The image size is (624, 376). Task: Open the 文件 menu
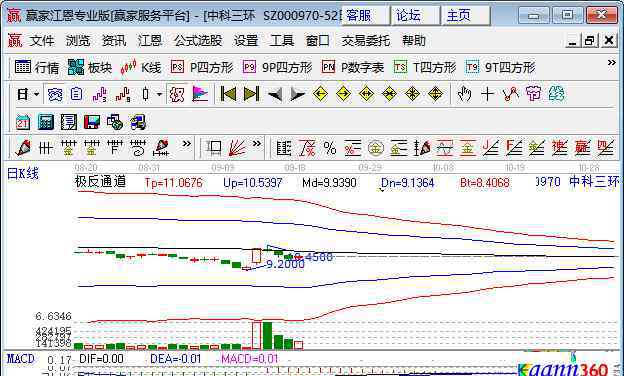pyautogui.click(x=42, y=41)
